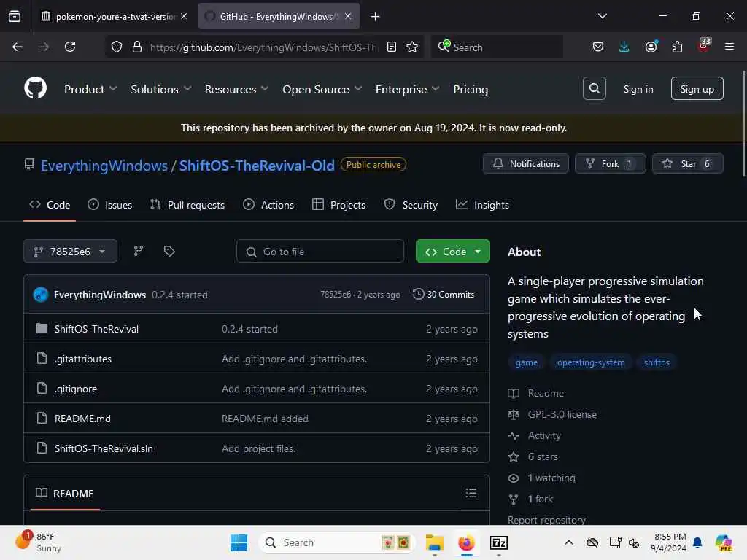Open the Pull requests tab
This screenshot has width=747, height=560.
(x=187, y=205)
